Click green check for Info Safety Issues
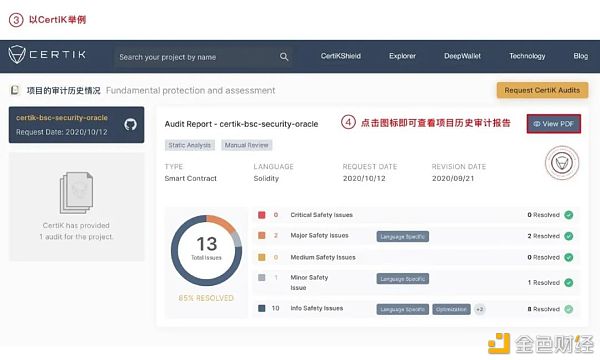 [569, 309]
